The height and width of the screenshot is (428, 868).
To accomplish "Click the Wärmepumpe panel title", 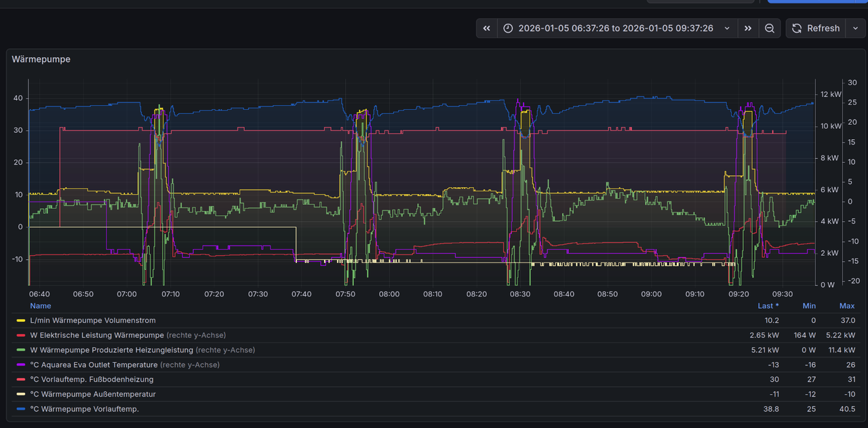I will coord(41,59).
